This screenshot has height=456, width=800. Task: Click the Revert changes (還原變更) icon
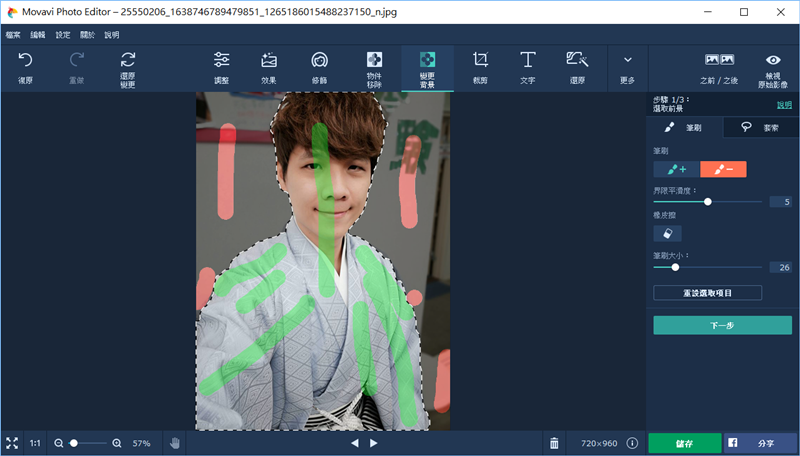128,60
